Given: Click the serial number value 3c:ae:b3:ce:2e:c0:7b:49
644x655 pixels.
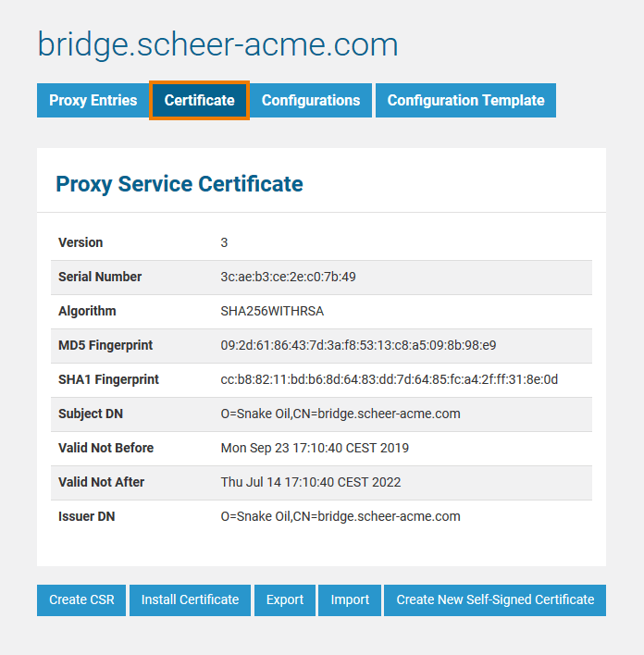Looking at the screenshot, I should point(288,277).
